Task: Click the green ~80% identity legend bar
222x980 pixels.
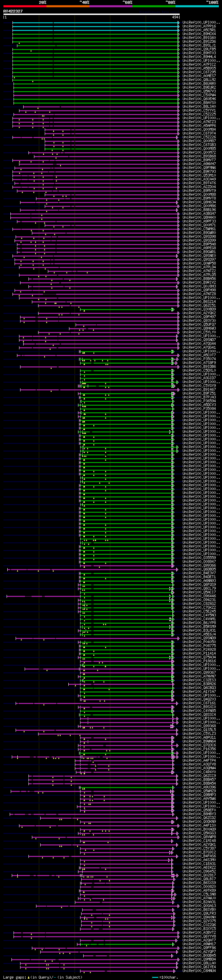Action: (154, 6)
